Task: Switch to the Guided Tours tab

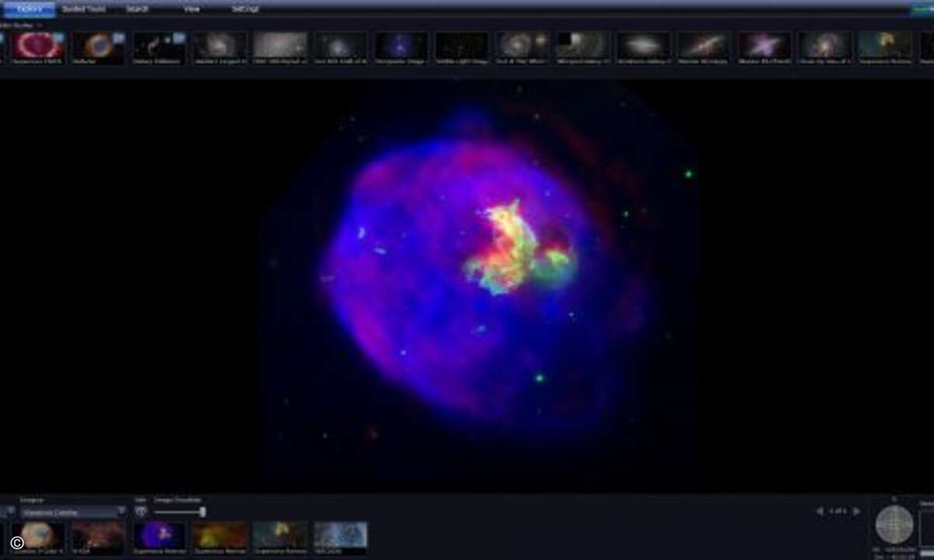Action: click(x=84, y=9)
